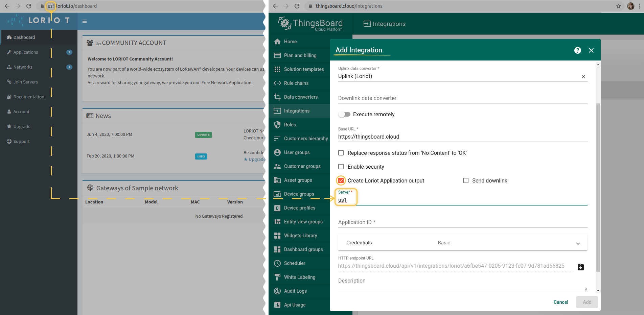Click the LORIOT logo
644x315 pixels.
[x=39, y=20]
